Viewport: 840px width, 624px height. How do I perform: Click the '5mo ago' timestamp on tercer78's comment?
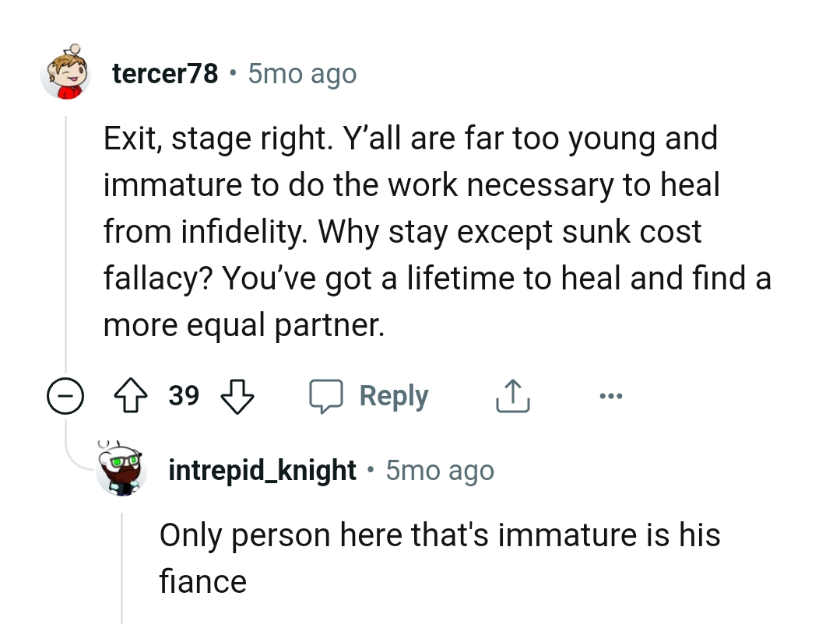pyautogui.click(x=301, y=72)
